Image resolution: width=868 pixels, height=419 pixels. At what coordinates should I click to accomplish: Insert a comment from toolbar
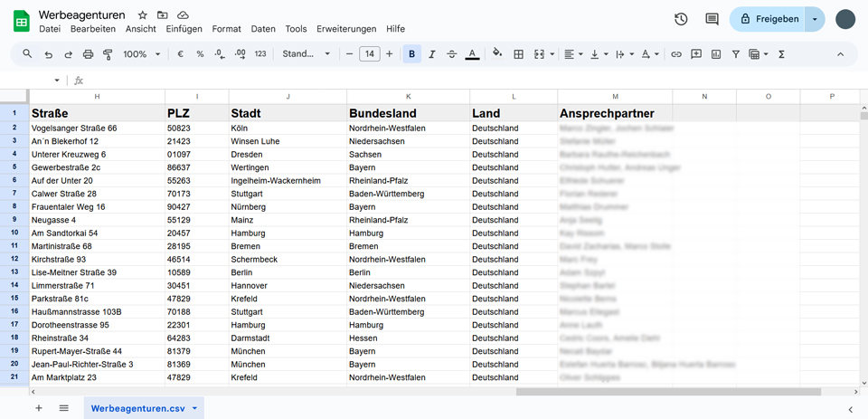[x=696, y=54]
